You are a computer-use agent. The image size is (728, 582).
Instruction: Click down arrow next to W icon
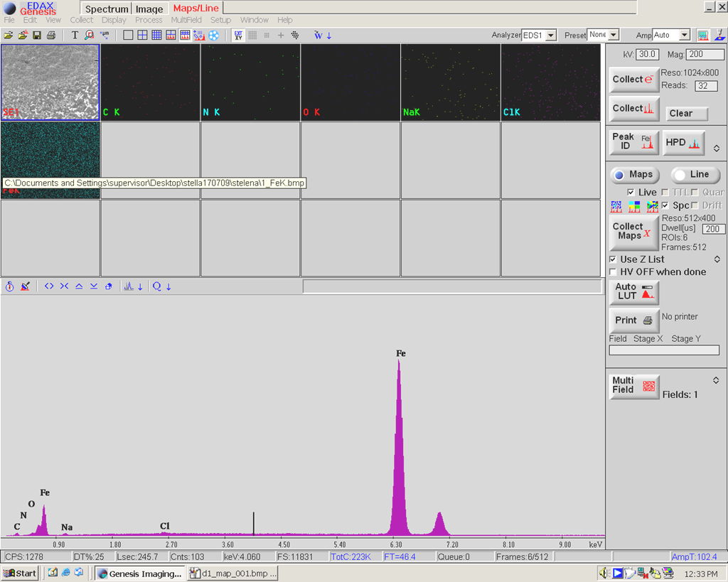[329, 36]
